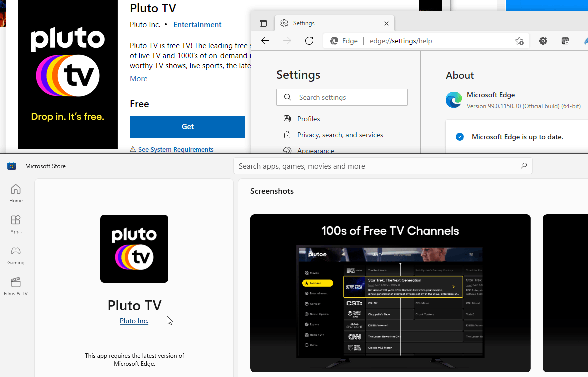Click the extension icon right of the gear in Edge
This screenshot has height=377, width=588.
tap(565, 41)
